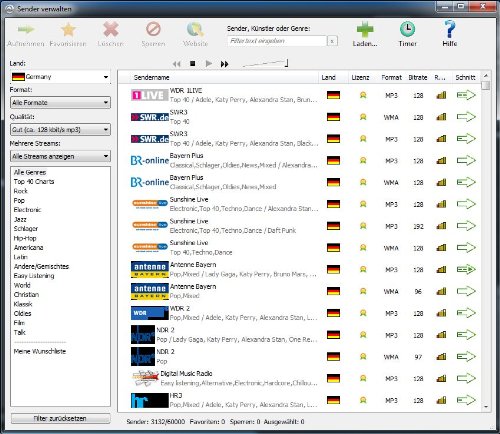The image size is (500, 434).
Task: Open Hilfe question mark icon
Action: point(450,29)
